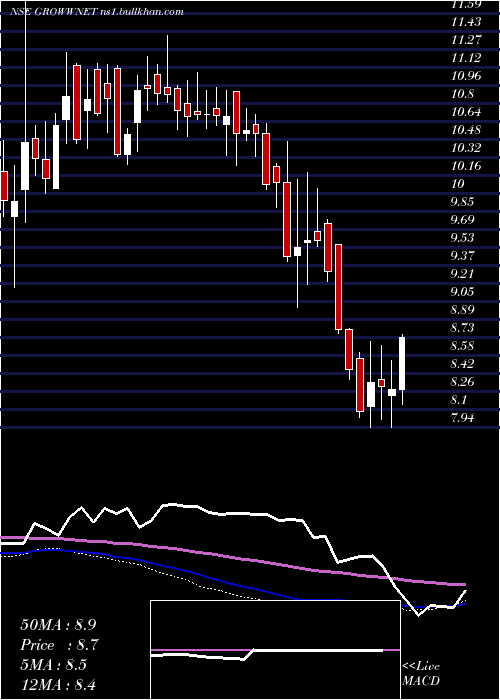Click the 10.48 price axis label

(x=466, y=130)
